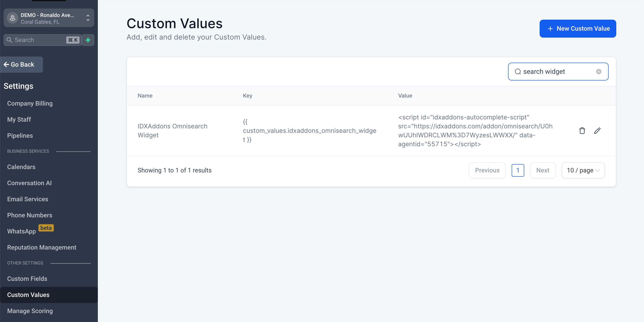Navigate to WhatsApp beta settings
Image resolution: width=644 pixels, height=322 pixels.
pos(21,231)
